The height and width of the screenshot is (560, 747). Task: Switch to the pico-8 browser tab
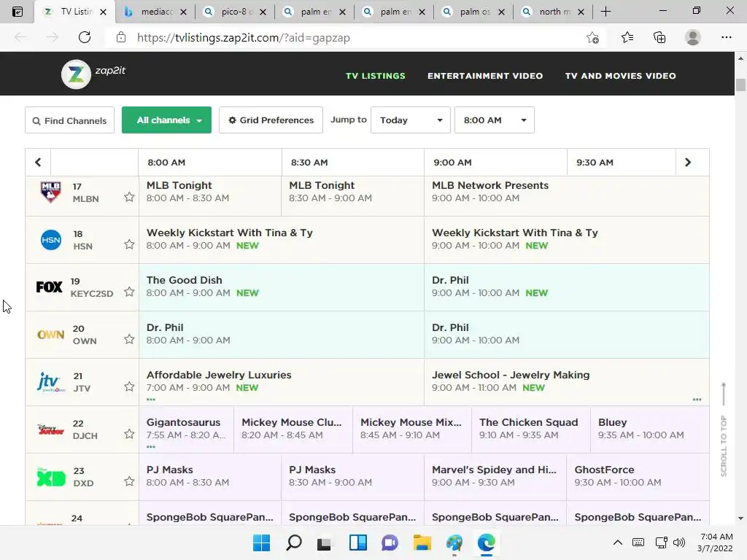(x=233, y=12)
